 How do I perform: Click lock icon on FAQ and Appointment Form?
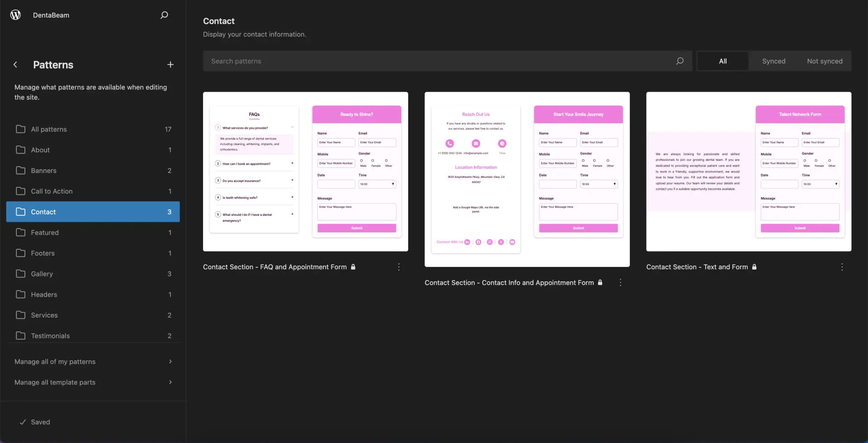click(353, 267)
